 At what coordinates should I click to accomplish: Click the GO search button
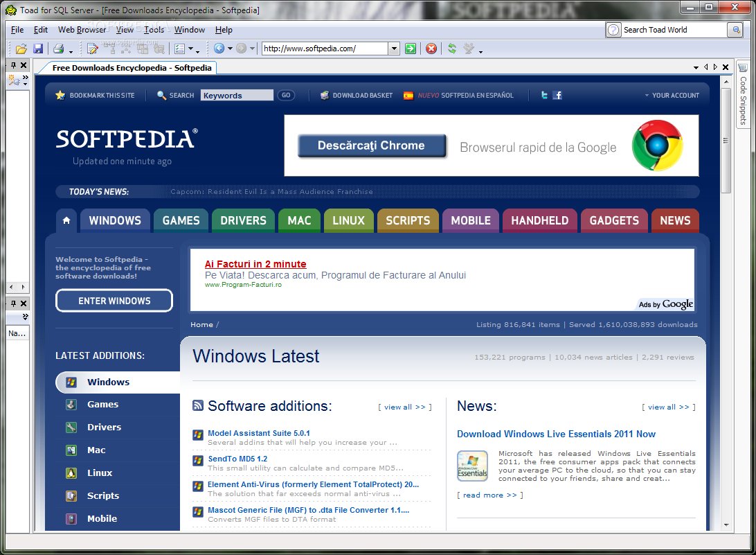[x=286, y=95]
